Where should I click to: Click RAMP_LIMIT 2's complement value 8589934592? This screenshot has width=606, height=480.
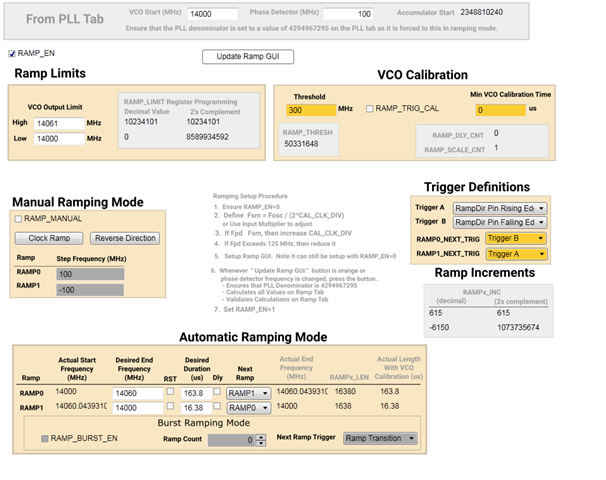tap(208, 137)
